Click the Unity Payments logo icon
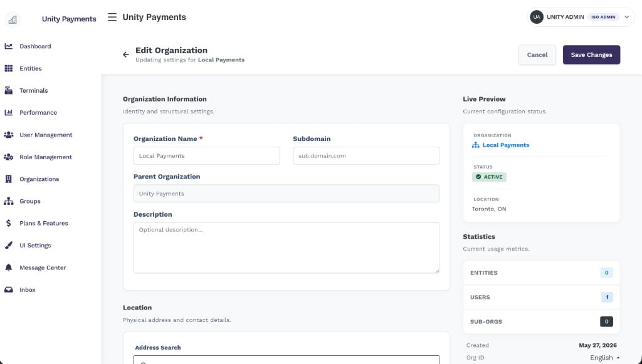 [x=13, y=19]
